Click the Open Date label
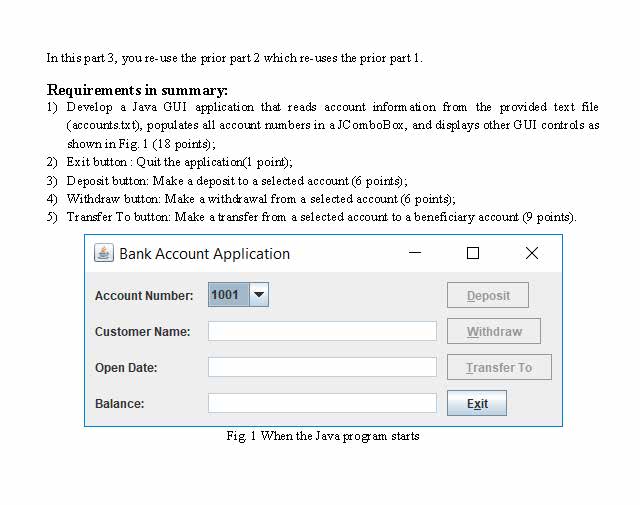This screenshot has width=640, height=505. pyautogui.click(x=126, y=368)
